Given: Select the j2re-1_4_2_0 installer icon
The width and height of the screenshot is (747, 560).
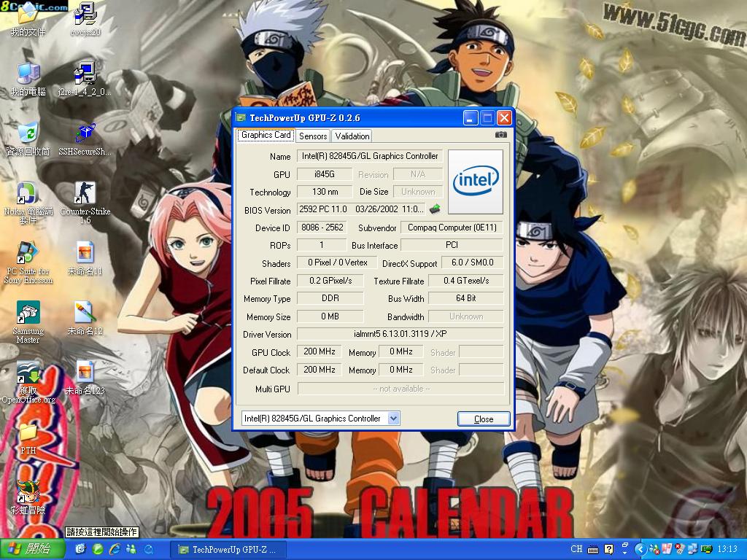Looking at the screenshot, I should coord(85,74).
